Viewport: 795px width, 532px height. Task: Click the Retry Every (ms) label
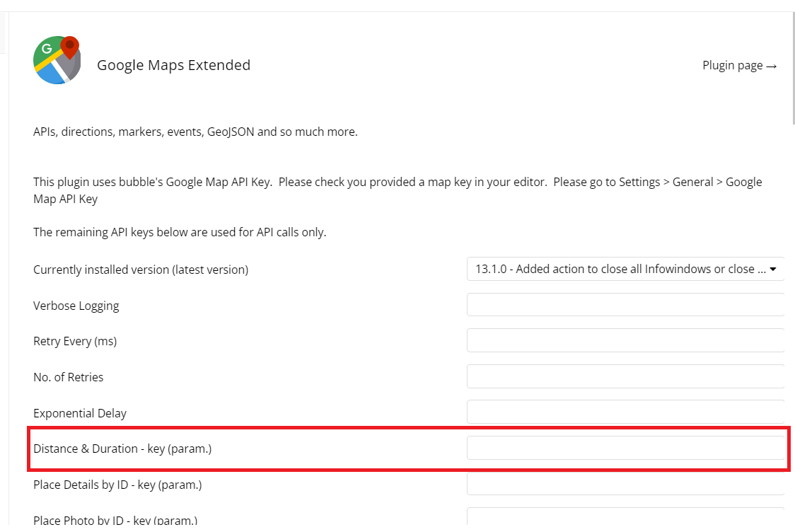click(x=75, y=341)
